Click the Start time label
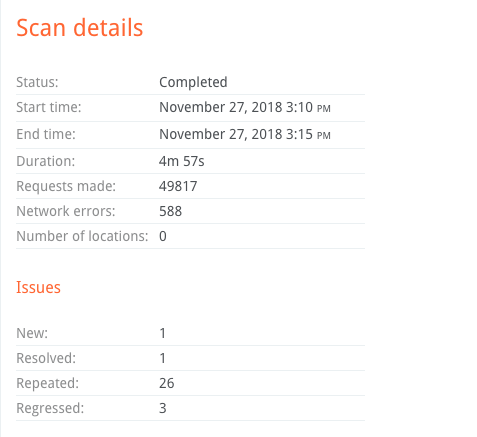The height and width of the screenshot is (437, 477). coord(49,107)
